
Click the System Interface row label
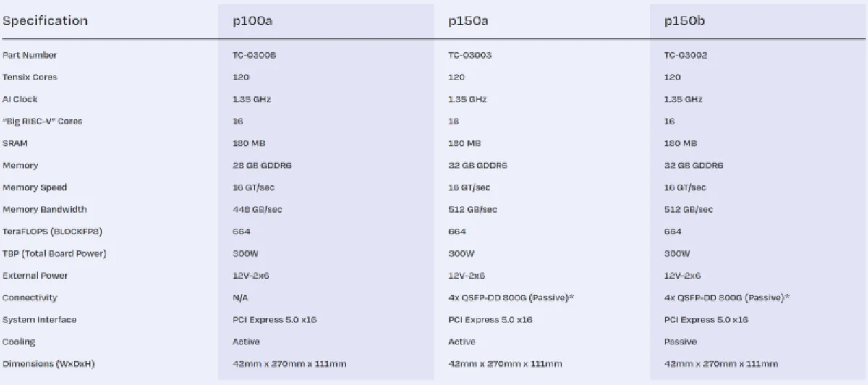point(39,320)
